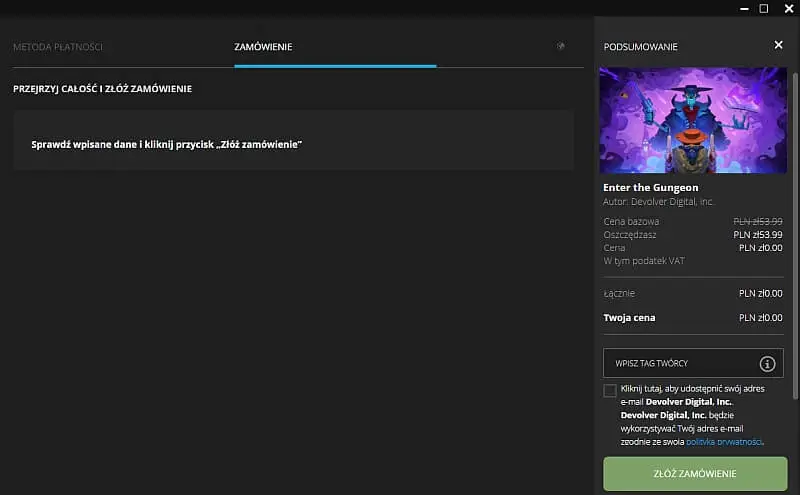Viewport: 800px width, 495px height.
Task: Open the polityka prywatności link
Action: pyautogui.click(x=725, y=441)
